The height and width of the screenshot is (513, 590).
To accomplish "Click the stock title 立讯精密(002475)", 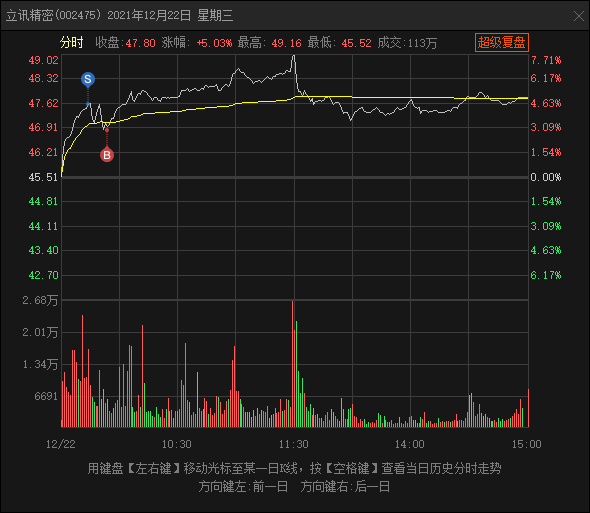I will 53,15.
